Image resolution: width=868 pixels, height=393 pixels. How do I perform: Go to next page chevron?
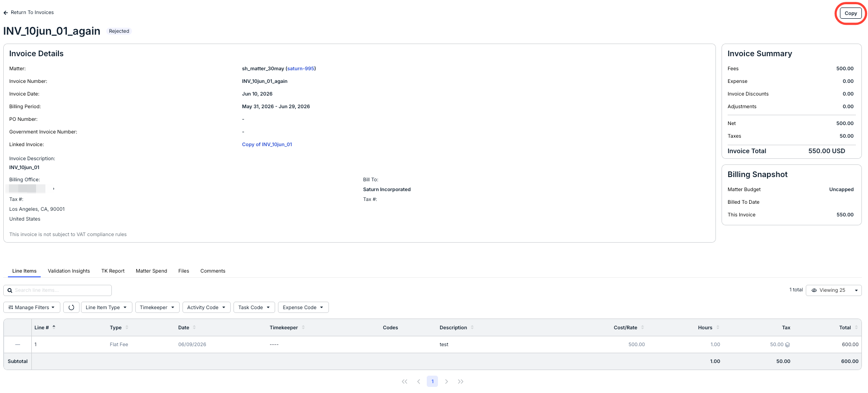pyautogui.click(x=446, y=381)
